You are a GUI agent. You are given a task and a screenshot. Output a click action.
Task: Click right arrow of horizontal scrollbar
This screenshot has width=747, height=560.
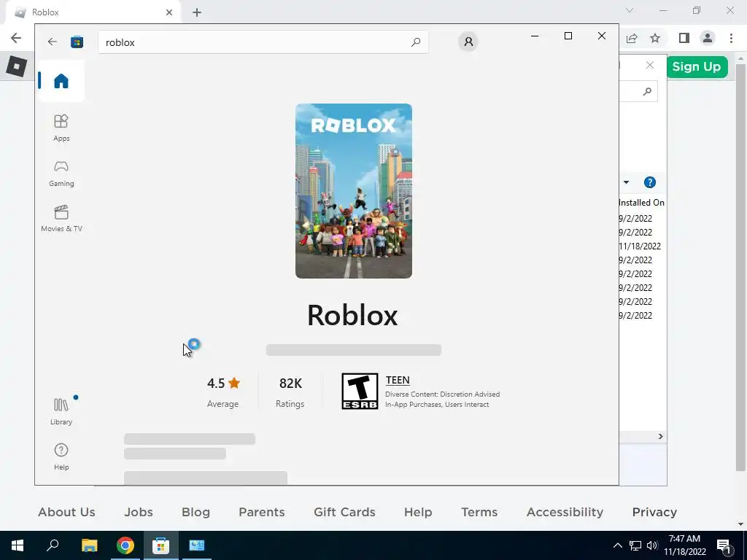[x=660, y=437]
